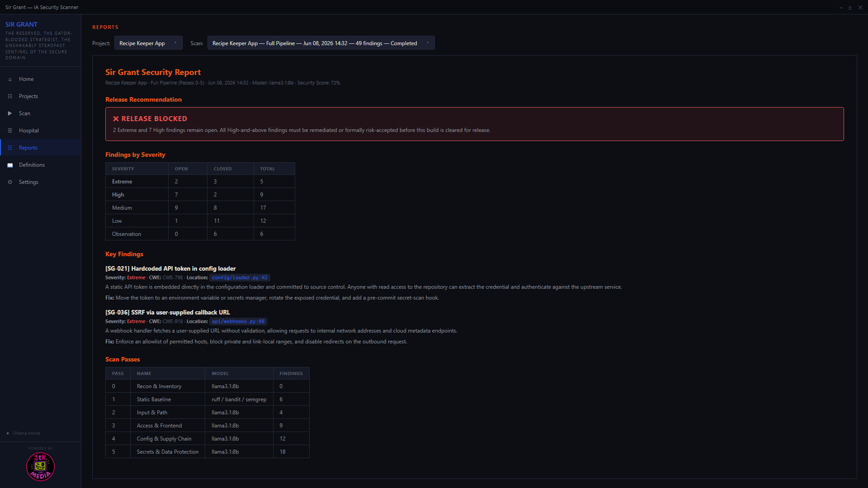Click Static Baseline pass name

(x=154, y=399)
